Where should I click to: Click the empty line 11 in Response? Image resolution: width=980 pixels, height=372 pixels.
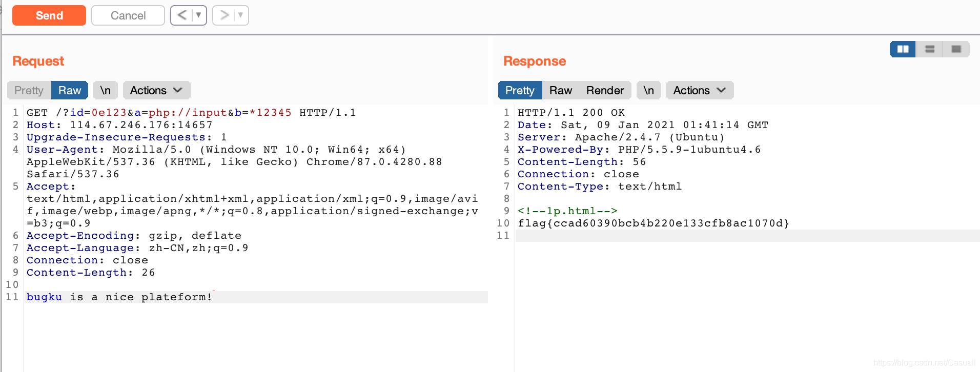(747, 236)
